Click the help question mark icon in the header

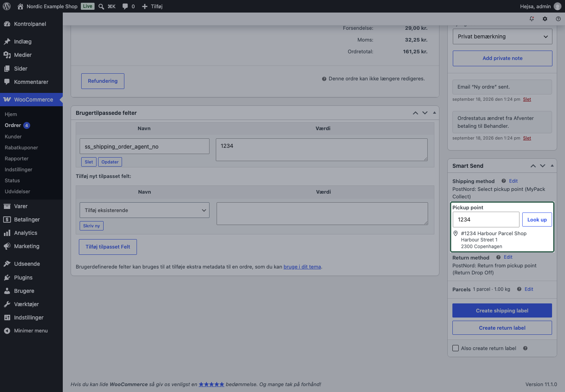click(558, 19)
